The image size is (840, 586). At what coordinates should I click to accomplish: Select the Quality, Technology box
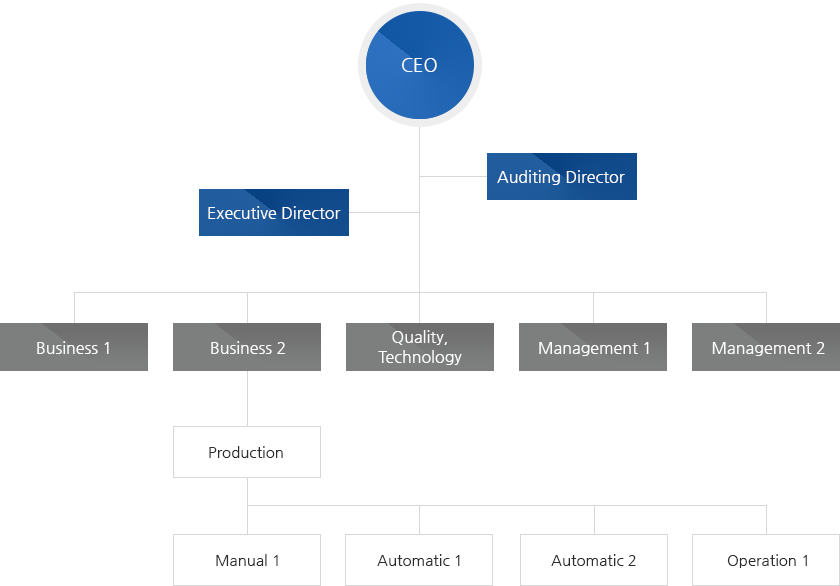(x=419, y=348)
